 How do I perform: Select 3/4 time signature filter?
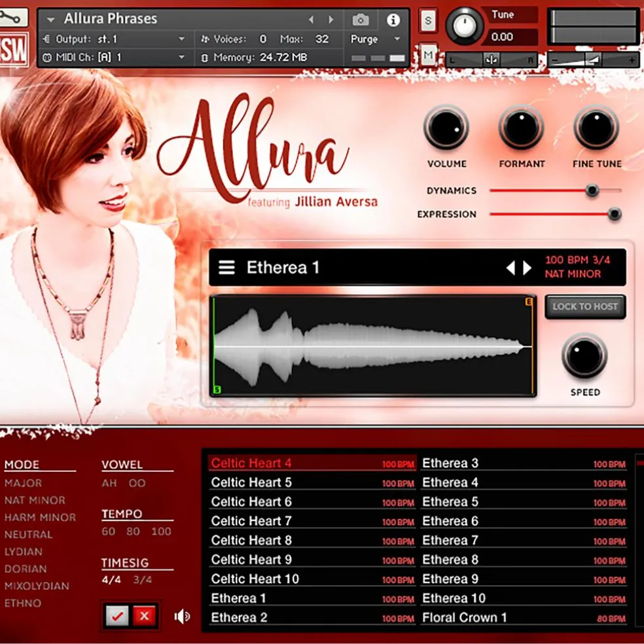143,580
